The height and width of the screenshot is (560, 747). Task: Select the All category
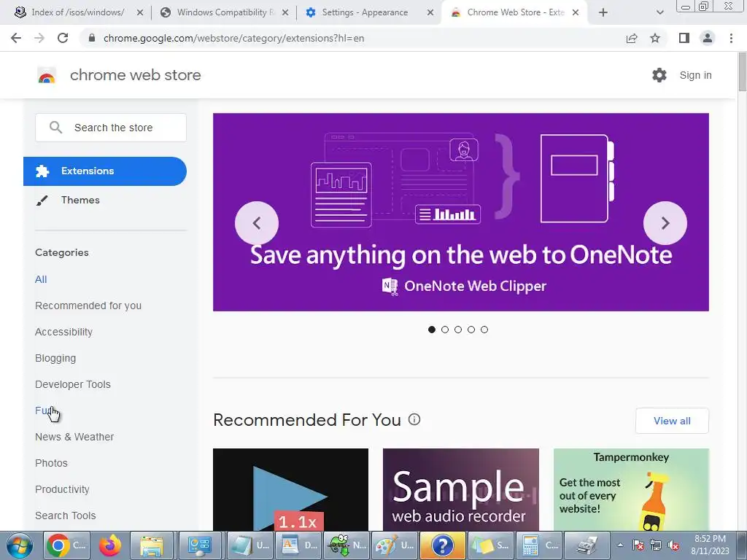(41, 279)
